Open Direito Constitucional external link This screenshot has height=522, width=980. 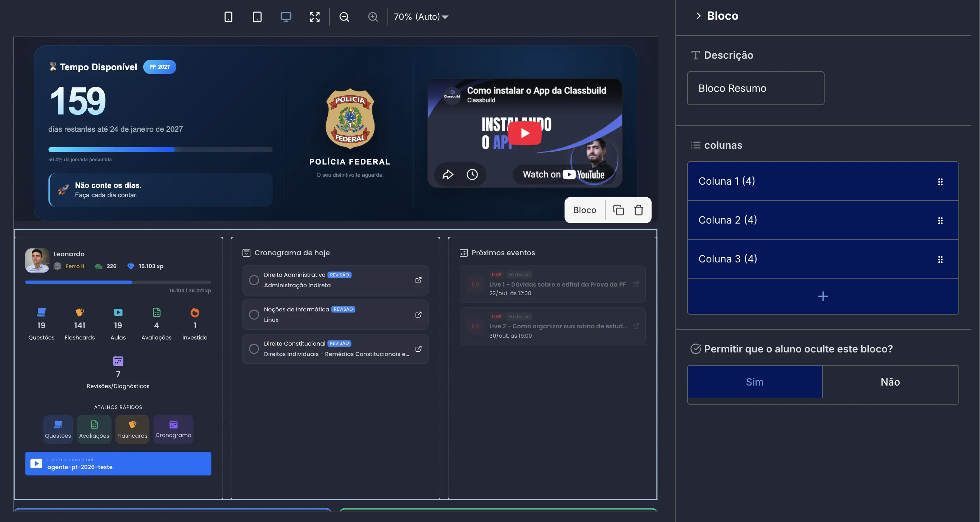pos(418,349)
